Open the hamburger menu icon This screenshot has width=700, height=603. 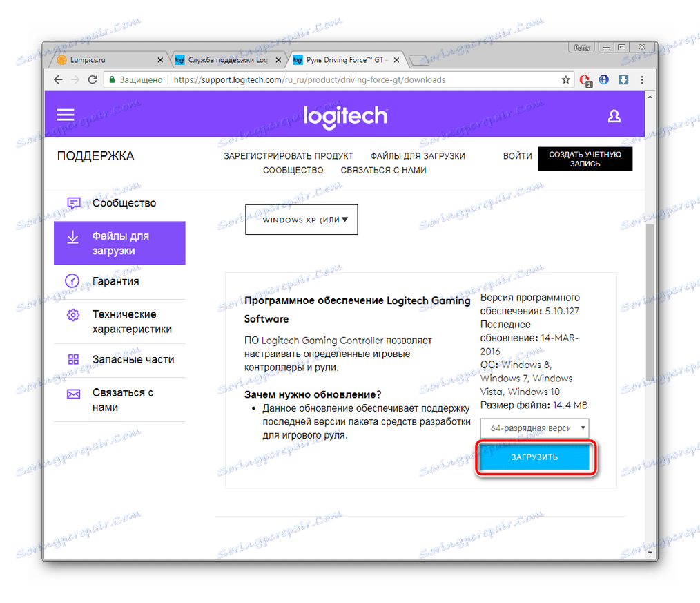coord(65,115)
